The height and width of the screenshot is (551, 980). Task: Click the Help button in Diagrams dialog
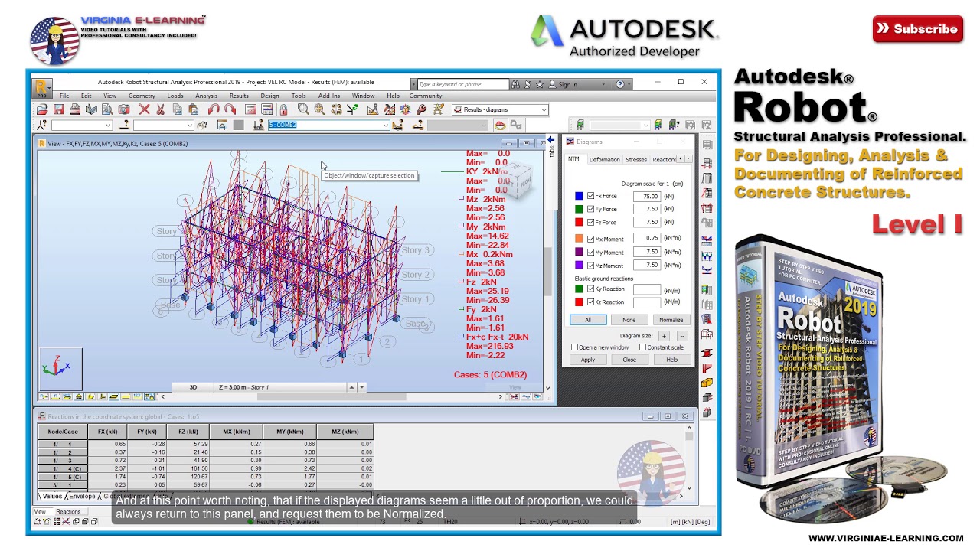pyautogui.click(x=671, y=360)
